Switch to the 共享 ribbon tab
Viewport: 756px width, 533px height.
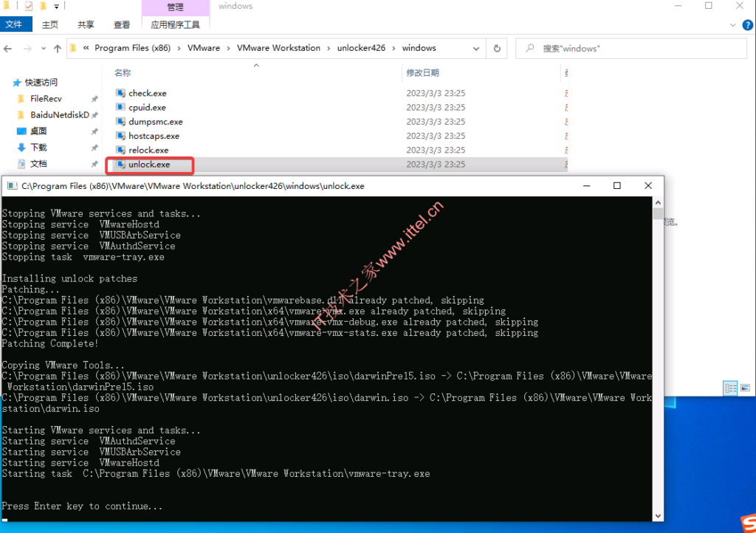(x=86, y=24)
